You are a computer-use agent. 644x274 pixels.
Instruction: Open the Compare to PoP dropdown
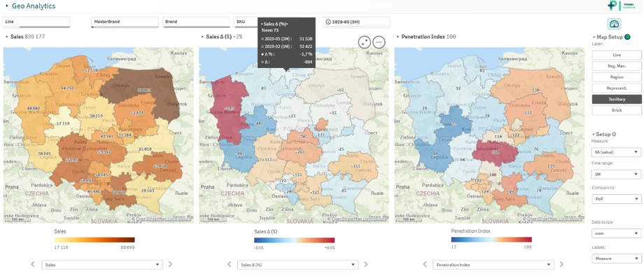point(617,199)
